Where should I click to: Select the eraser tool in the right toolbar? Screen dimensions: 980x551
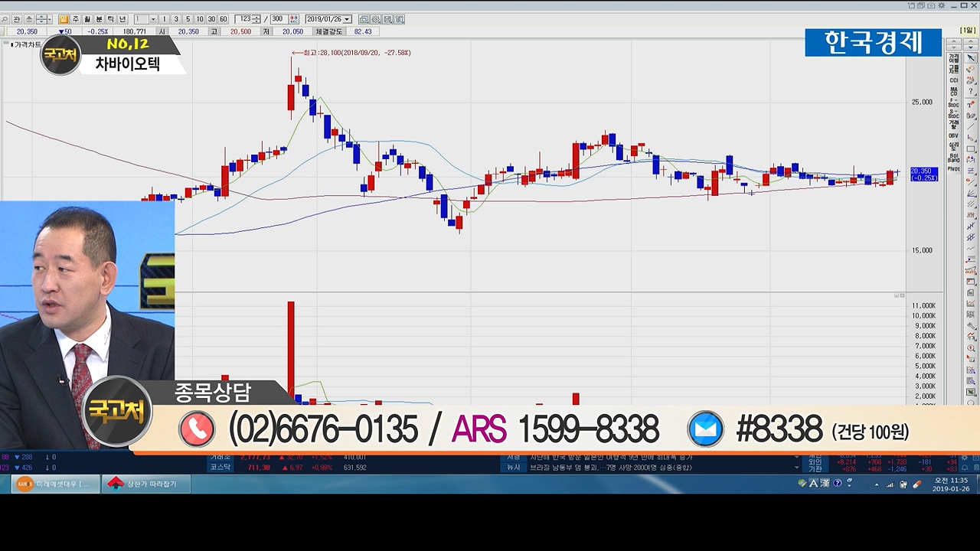coord(971,70)
